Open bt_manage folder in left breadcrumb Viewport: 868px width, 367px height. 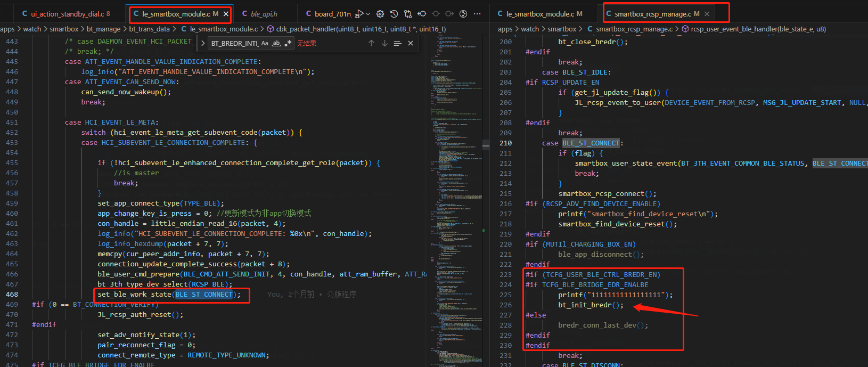pos(103,29)
